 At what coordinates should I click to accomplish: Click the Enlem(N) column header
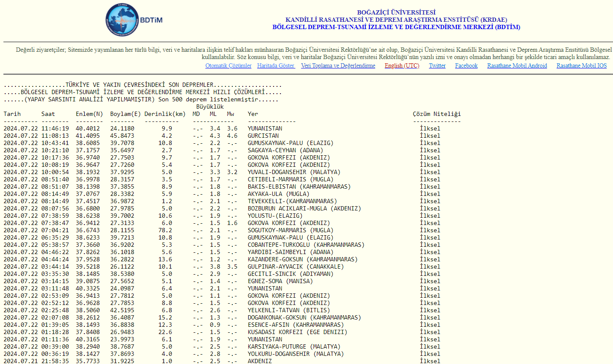89,114
